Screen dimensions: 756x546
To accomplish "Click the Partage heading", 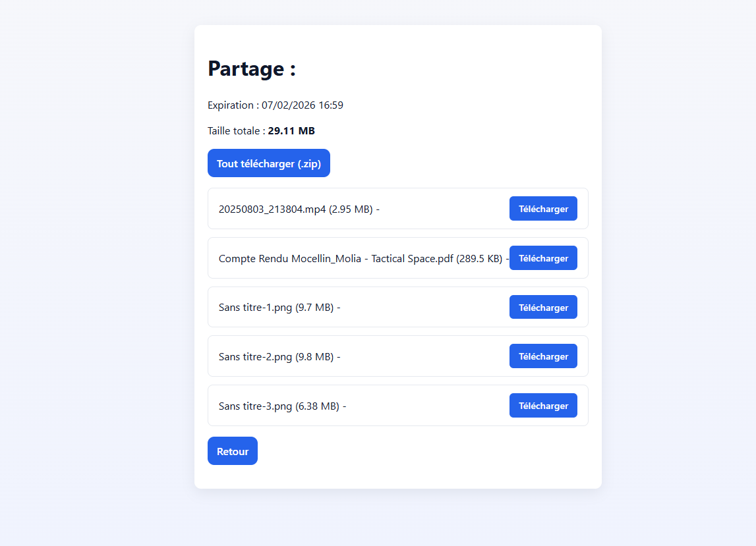I will pyautogui.click(x=252, y=68).
